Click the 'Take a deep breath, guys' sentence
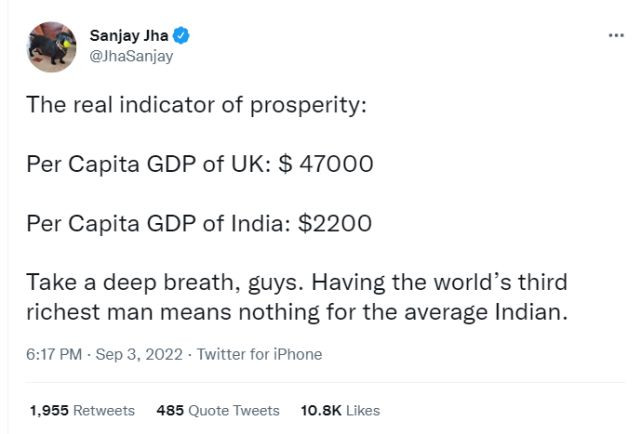Image resolution: width=641 pixels, height=434 pixels. pos(165,283)
